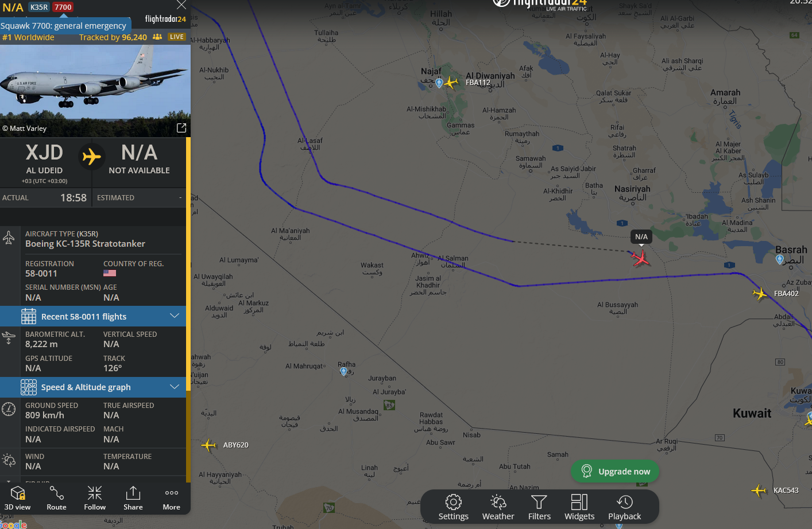Select flight ABY620 aircraft icon

(209, 445)
